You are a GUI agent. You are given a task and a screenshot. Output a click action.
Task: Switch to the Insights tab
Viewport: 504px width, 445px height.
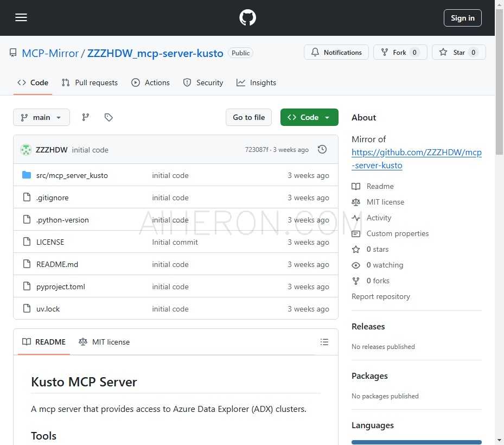click(256, 82)
